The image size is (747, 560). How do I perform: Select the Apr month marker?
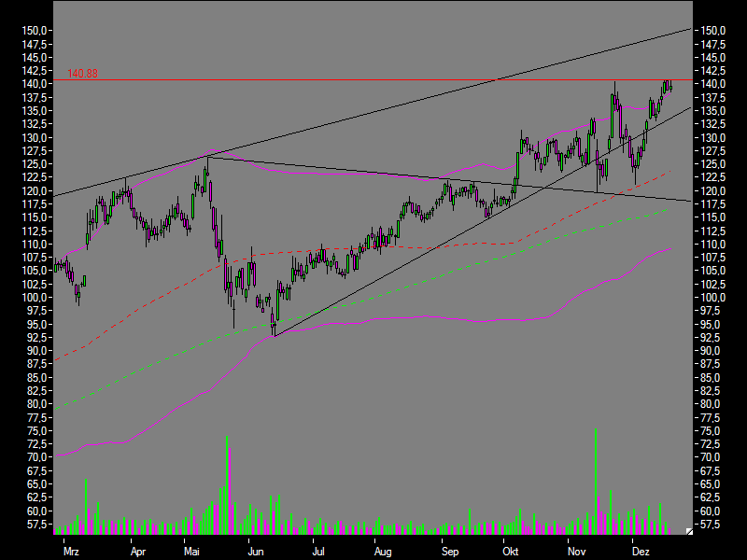138,552
